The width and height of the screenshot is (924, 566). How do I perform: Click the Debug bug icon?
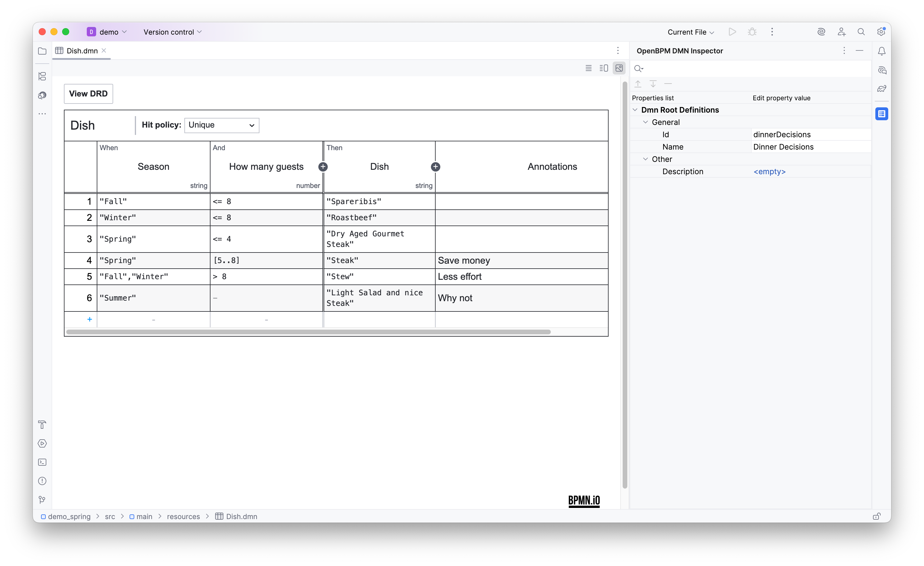point(752,32)
